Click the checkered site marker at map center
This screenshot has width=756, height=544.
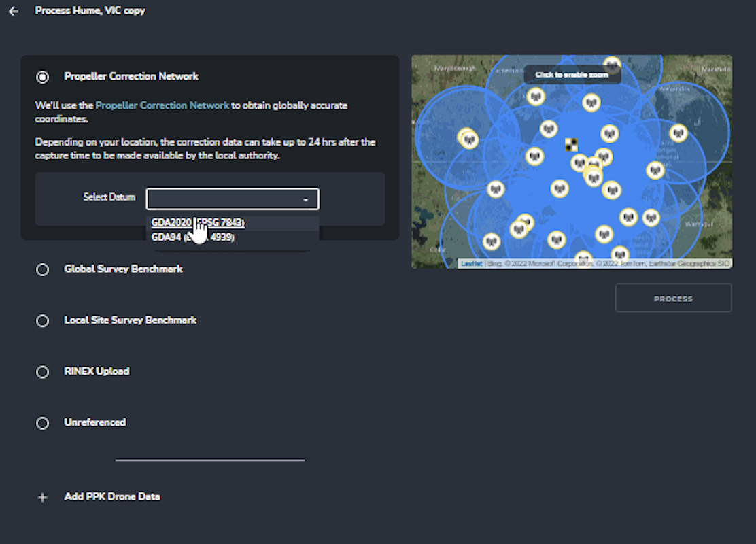(571, 144)
